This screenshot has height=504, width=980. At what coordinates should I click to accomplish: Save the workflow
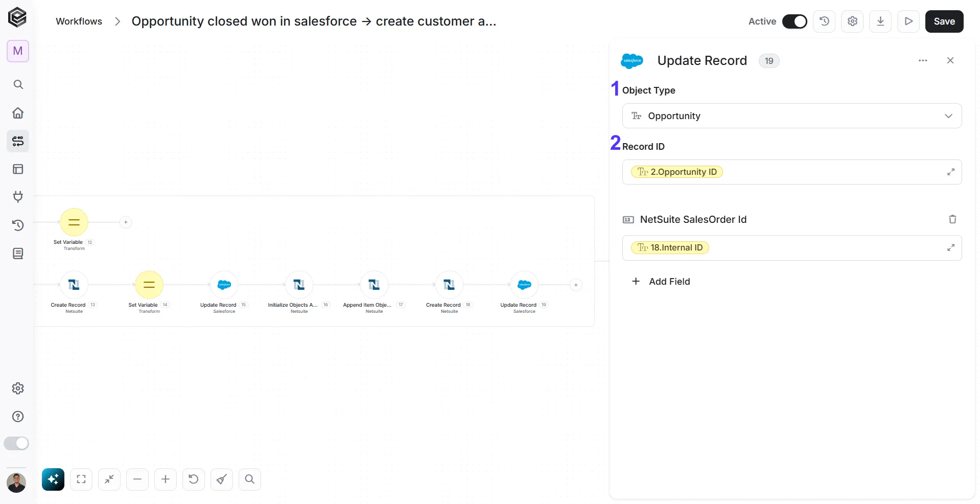944,21
